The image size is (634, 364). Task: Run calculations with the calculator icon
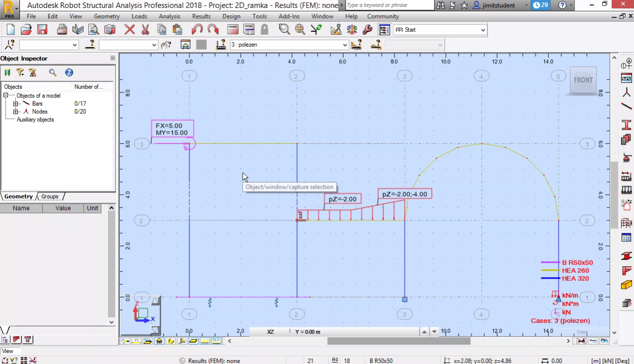click(x=233, y=29)
